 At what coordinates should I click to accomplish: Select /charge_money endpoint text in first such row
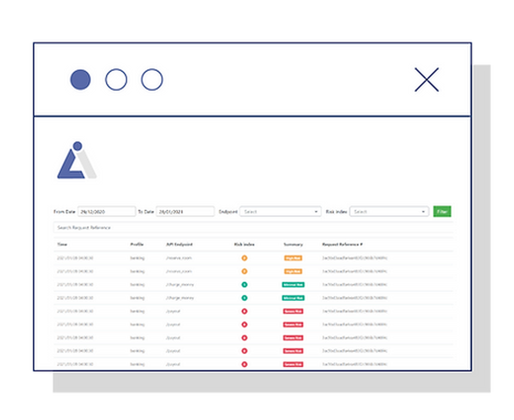[x=179, y=285]
